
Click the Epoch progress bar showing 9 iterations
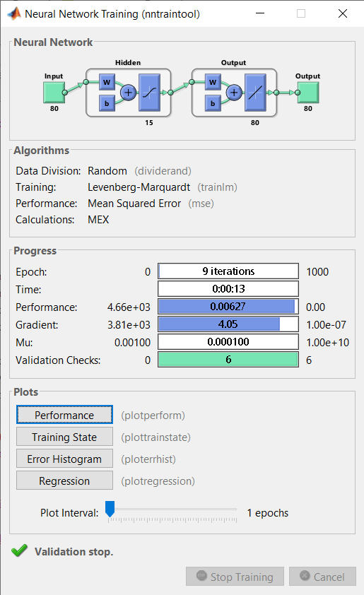coord(228,271)
